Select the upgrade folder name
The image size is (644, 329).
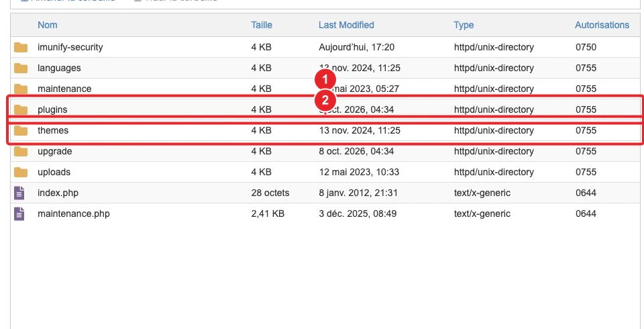pos(54,151)
